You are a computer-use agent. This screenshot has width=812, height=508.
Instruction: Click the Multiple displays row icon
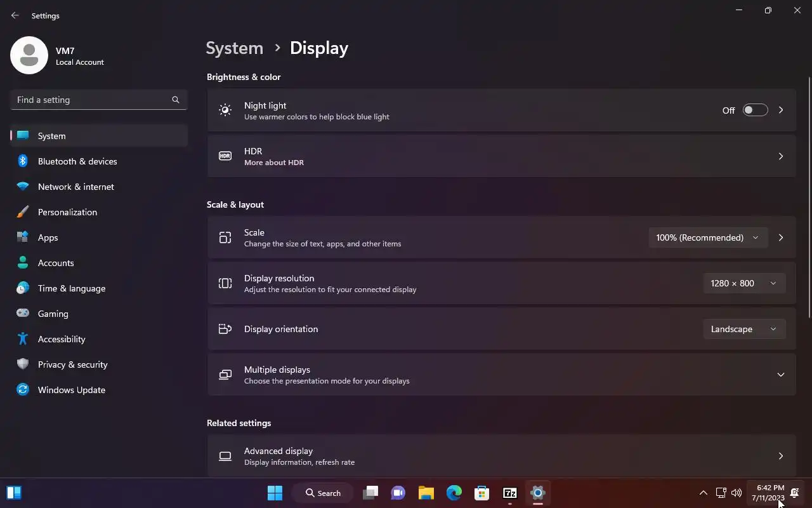pos(225,375)
